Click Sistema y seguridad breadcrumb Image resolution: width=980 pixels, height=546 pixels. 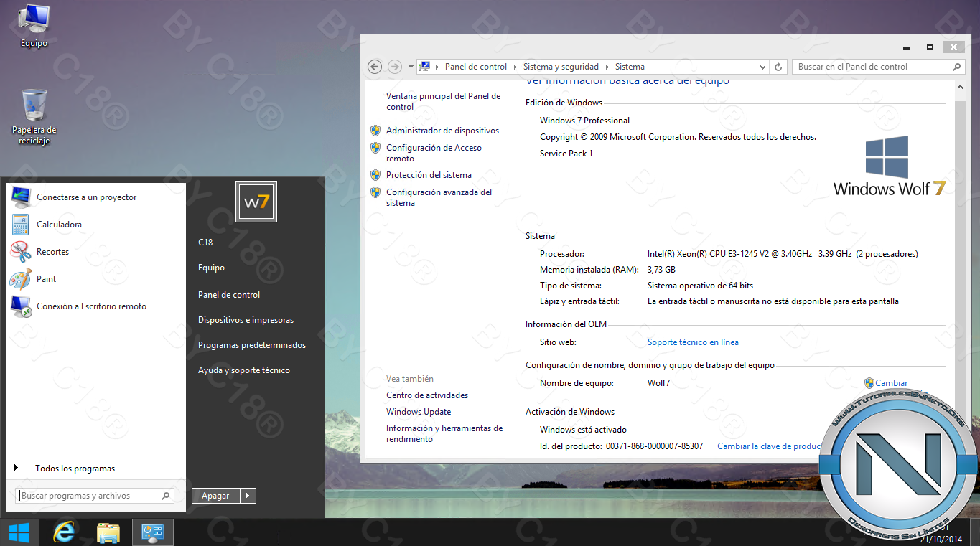[x=561, y=67]
